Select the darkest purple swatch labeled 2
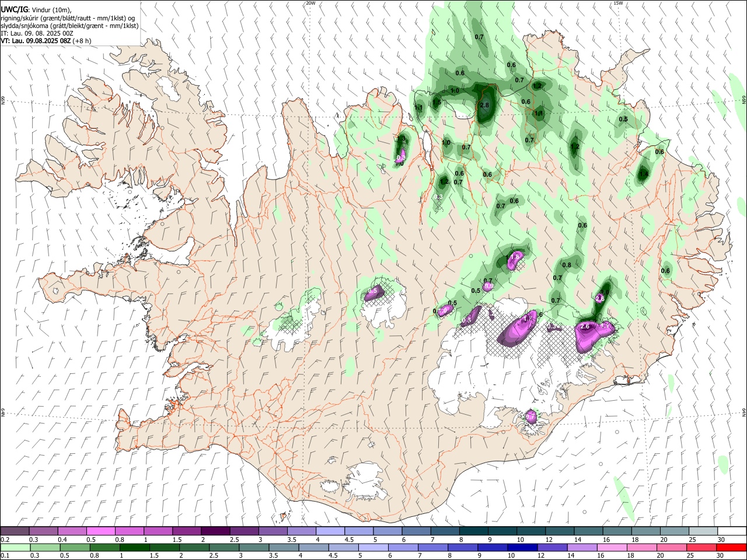The image size is (747, 560). click(215, 531)
